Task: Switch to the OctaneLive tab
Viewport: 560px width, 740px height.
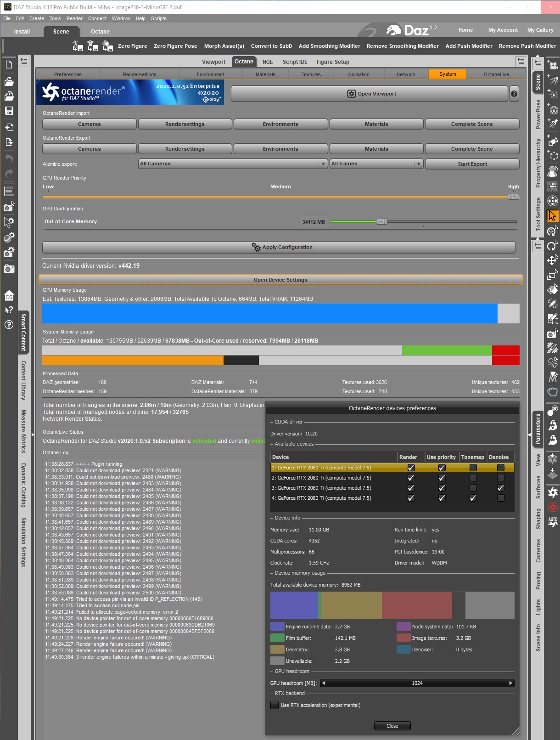Action: 496,74
